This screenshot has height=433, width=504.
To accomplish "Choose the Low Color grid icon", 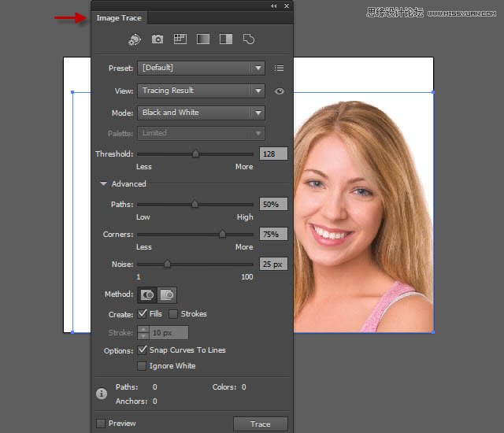I will tap(180, 39).
